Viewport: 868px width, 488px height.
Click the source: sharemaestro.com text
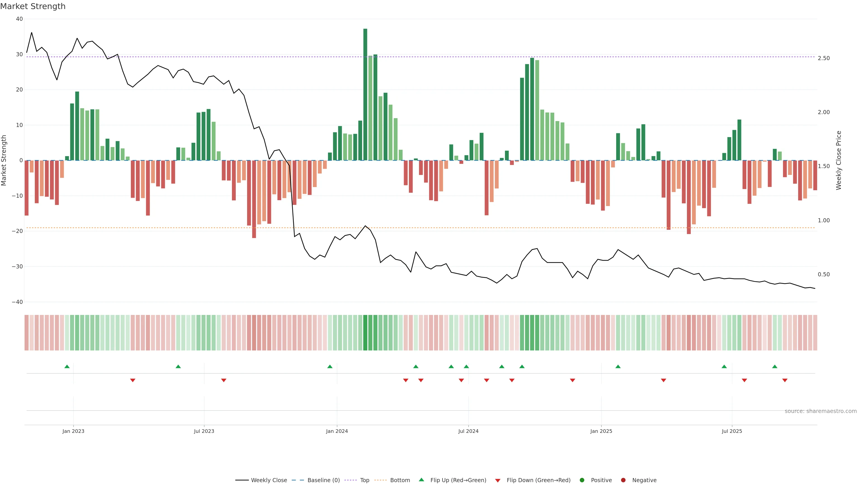(821, 411)
